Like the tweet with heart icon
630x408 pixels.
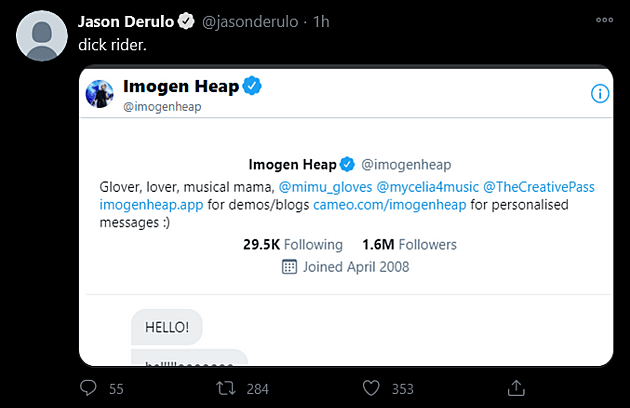click(371, 388)
